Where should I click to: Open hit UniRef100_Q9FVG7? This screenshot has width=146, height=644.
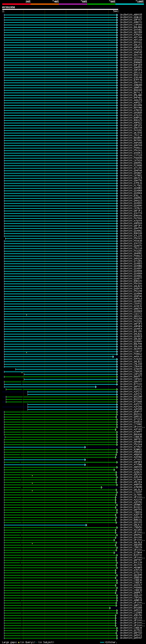click(x=131, y=20)
